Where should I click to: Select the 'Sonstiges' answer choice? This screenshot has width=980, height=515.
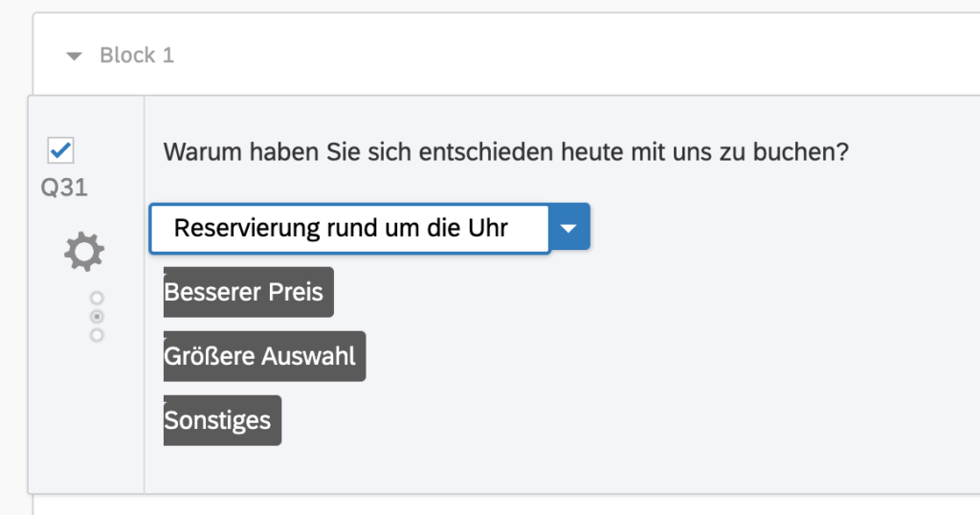[222, 420]
